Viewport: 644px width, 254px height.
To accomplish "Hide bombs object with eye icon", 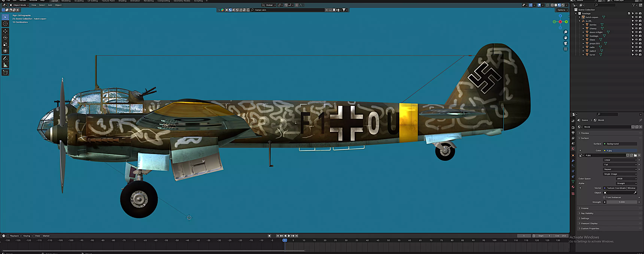I will [x=637, y=25].
